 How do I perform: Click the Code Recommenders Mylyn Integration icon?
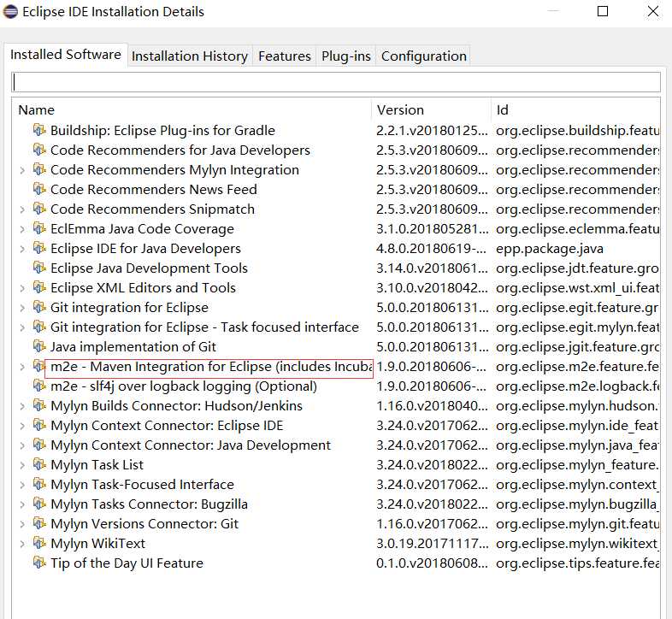click(x=39, y=169)
